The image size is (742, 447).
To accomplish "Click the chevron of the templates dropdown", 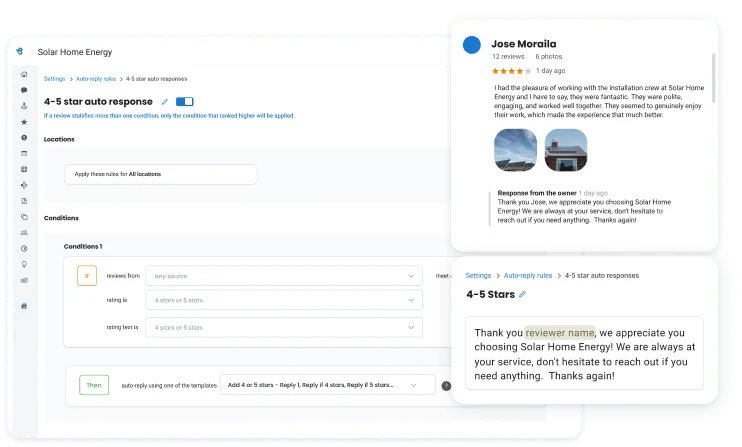I will (x=413, y=385).
